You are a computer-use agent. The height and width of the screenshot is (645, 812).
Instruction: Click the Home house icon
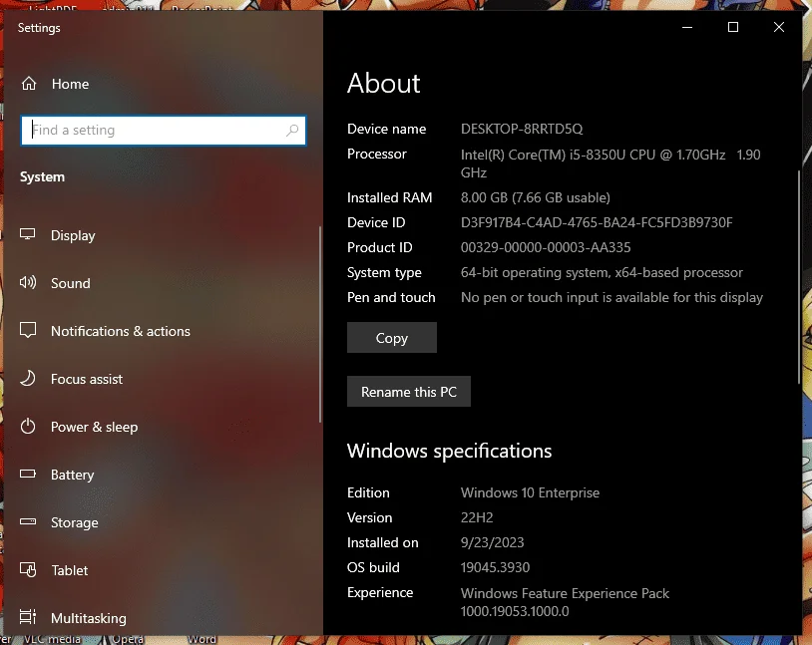click(x=29, y=84)
